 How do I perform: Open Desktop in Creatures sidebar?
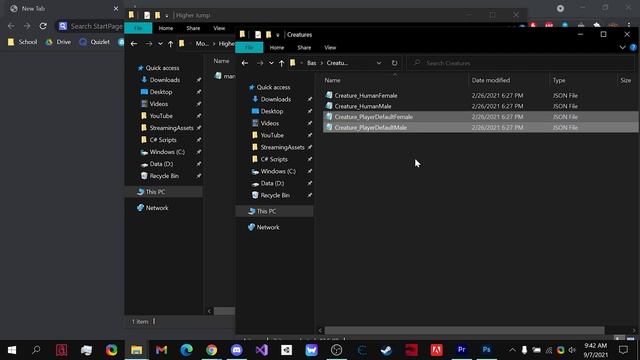pos(267,111)
